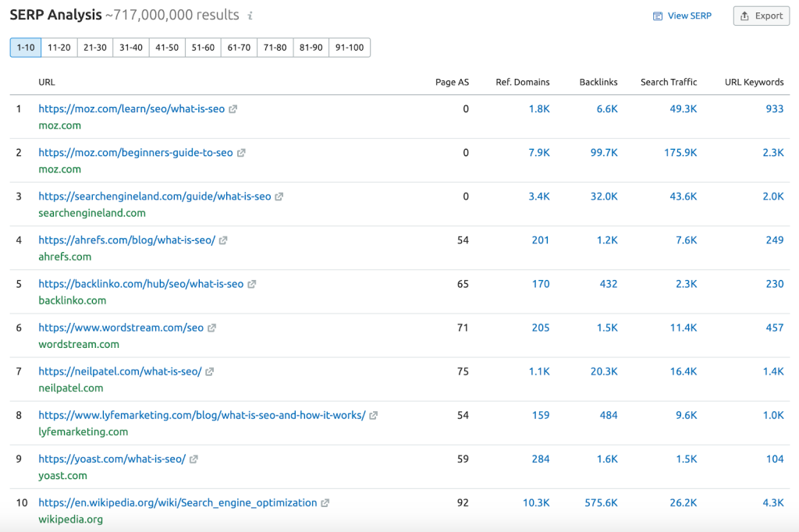Click Ref. Domains value 159 for lyfemarketing
Image resolution: width=799 pixels, height=532 pixels.
541,415
